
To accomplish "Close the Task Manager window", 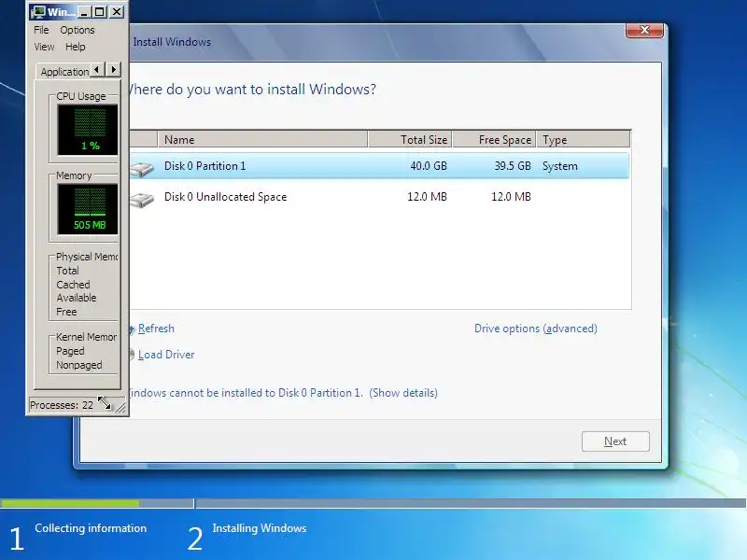I will tap(116, 11).
